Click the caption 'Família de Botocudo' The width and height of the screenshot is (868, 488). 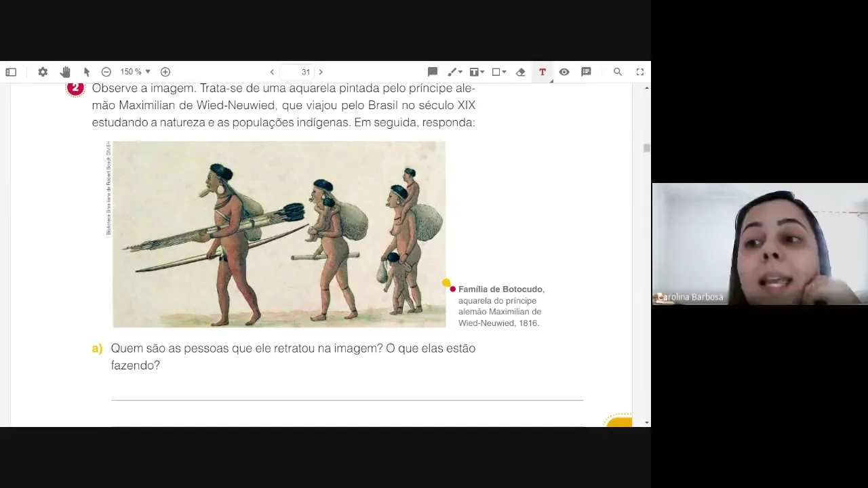(500, 289)
